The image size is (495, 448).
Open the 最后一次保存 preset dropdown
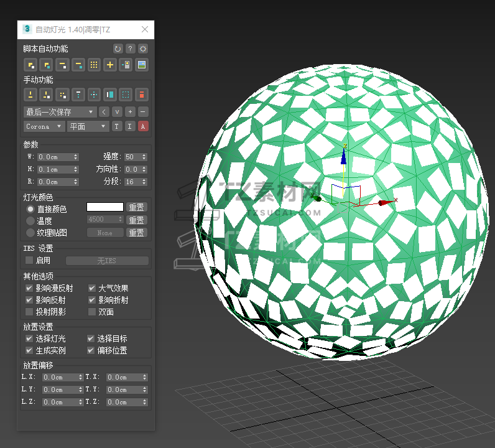60,112
